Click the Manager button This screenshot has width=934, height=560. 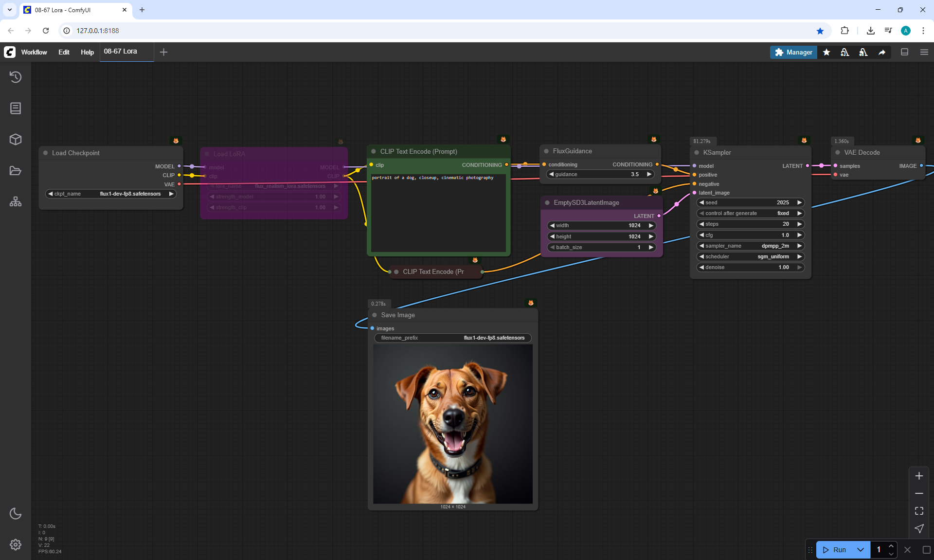click(x=793, y=52)
